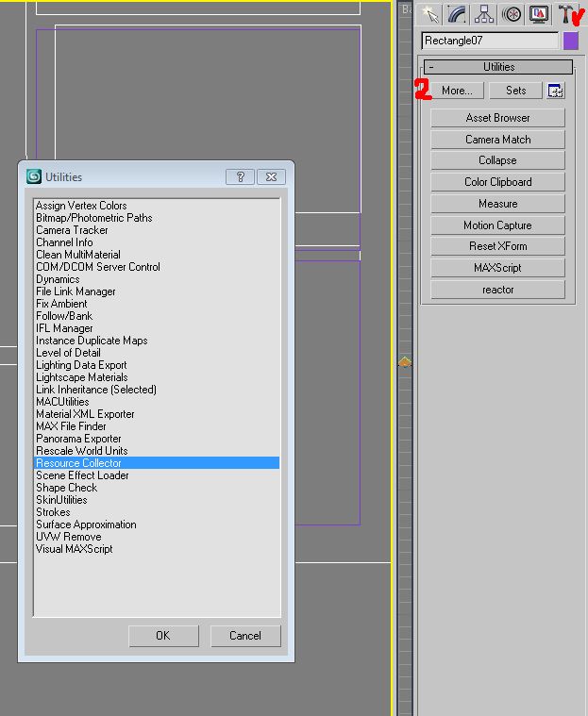588x716 pixels.
Task: Open the Color Clipboard utility
Action: point(498,182)
